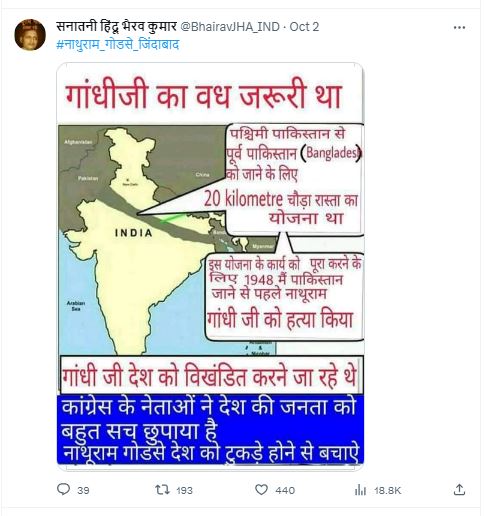Open the author's round profile avatar
The width and height of the screenshot is (486, 516).
(30, 35)
